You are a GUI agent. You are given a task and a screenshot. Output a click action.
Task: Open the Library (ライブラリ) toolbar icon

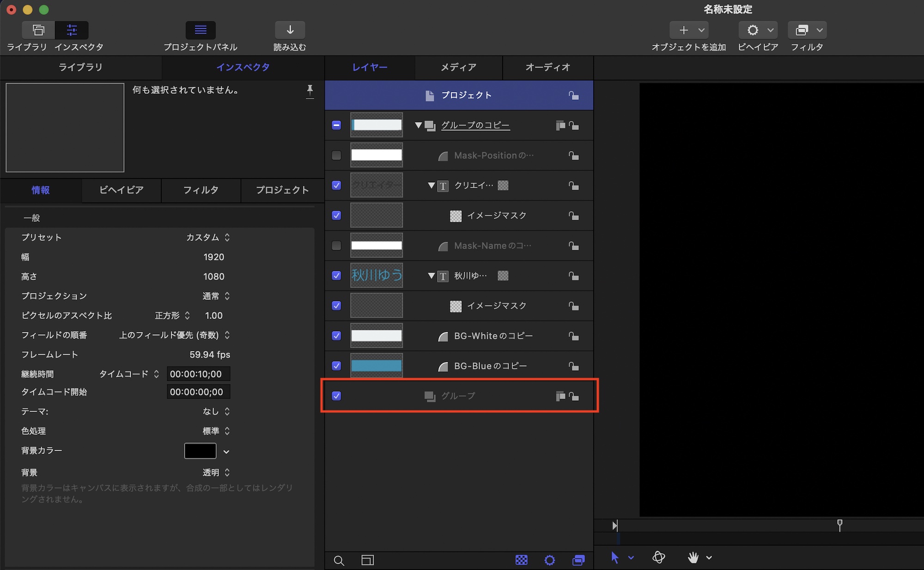(38, 31)
